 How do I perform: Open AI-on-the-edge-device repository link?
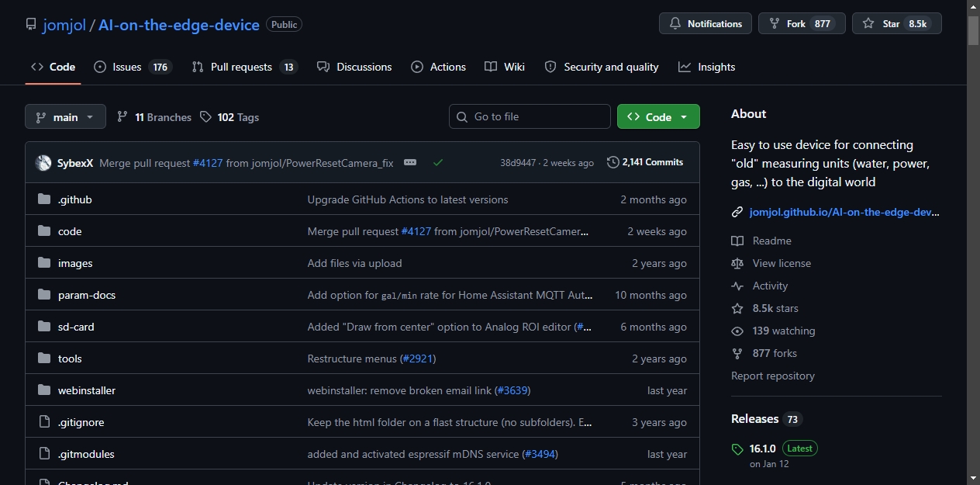coord(179,25)
